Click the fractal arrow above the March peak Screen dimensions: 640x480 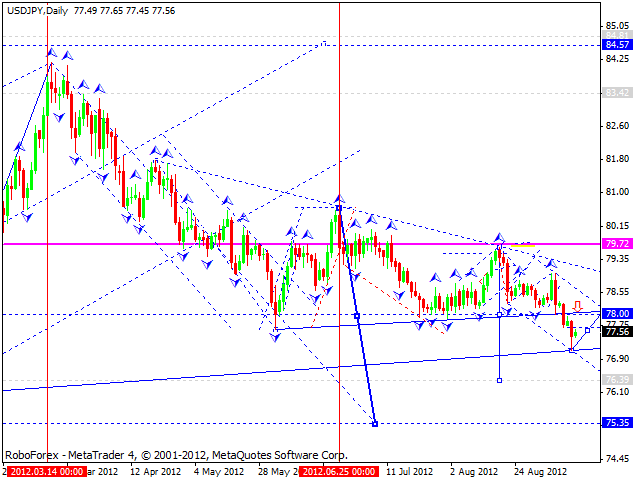tap(52, 52)
